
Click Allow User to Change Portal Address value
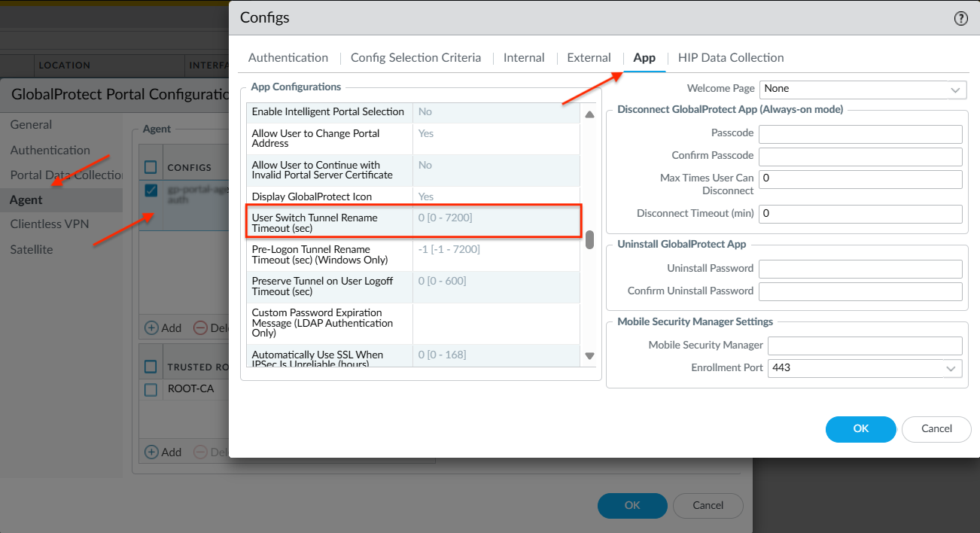[496, 139]
